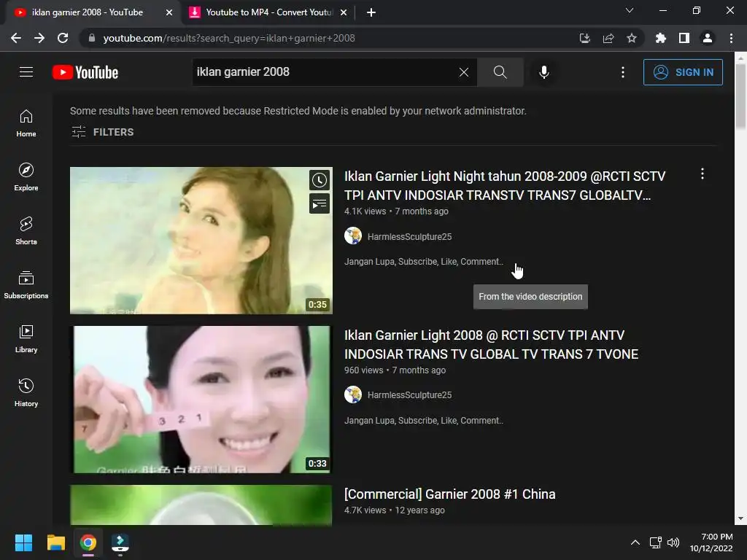
Task: Click the Restricted Mode notice text
Action: pyautogui.click(x=298, y=111)
